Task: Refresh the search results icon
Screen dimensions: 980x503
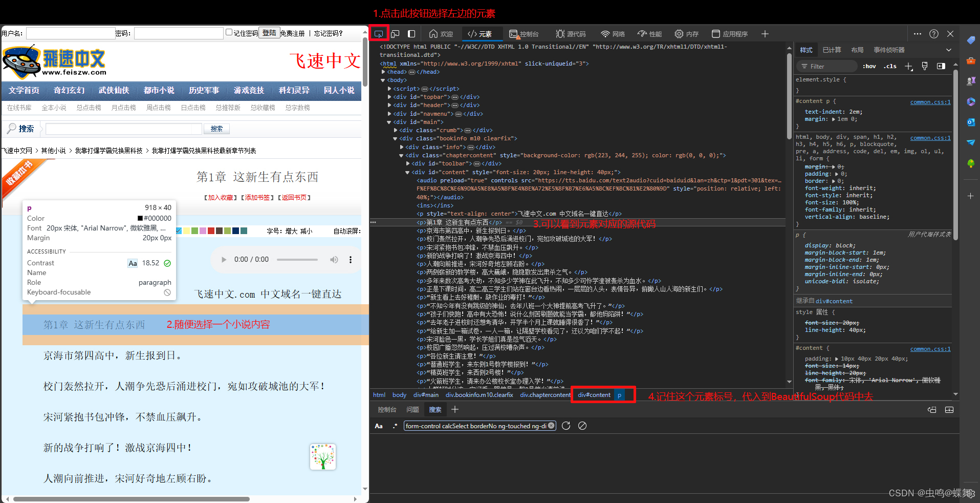Action: (566, 426)
